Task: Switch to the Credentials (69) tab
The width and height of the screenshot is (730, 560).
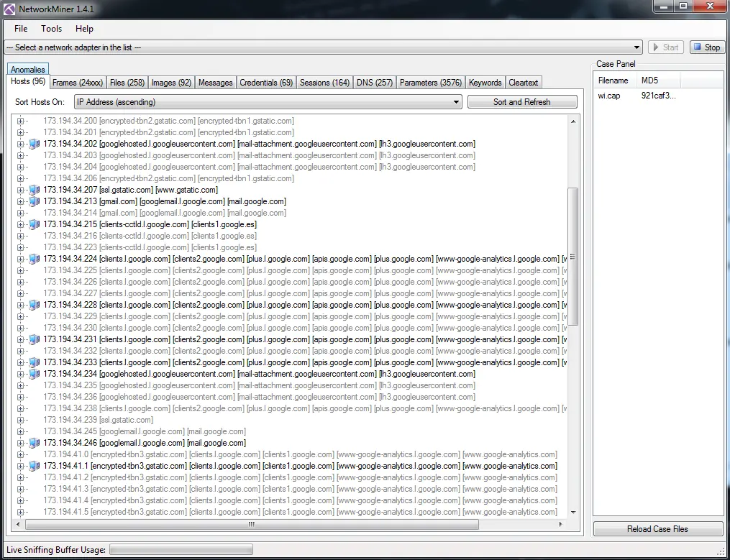Action: [266, 83]
